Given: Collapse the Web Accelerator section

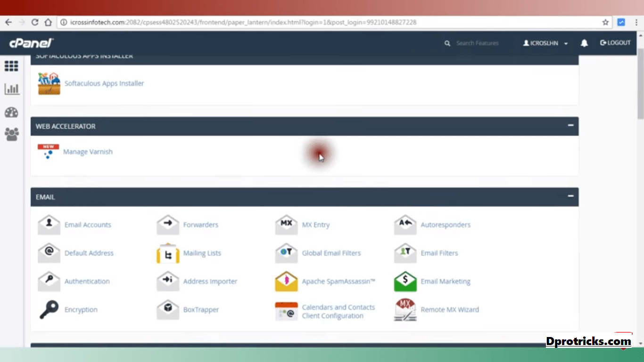Looking at the screenshot, I should point(570,125).
